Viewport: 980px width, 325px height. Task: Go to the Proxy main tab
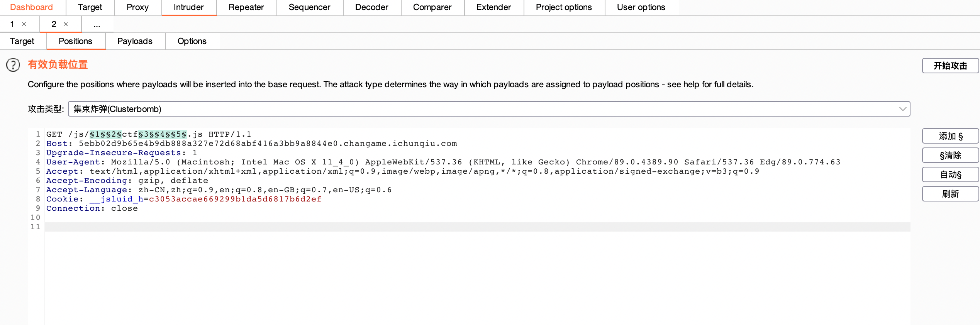(137, 7)
